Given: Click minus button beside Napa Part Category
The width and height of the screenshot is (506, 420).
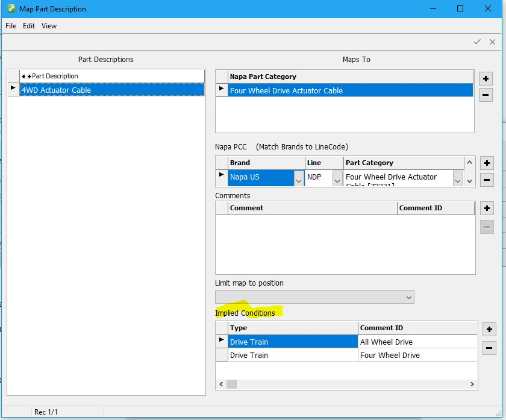Looking at the screenshot, I should [x=486, y=95].
